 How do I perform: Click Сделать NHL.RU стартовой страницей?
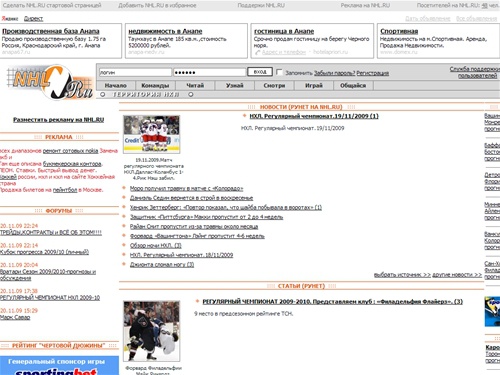(52, 5)
